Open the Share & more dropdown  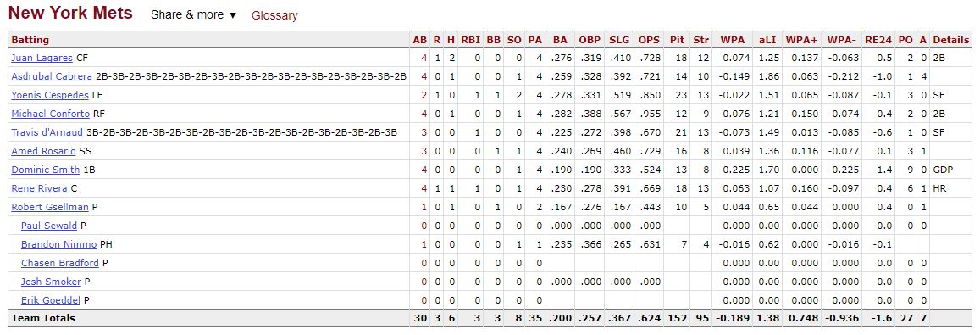[194, 15]
